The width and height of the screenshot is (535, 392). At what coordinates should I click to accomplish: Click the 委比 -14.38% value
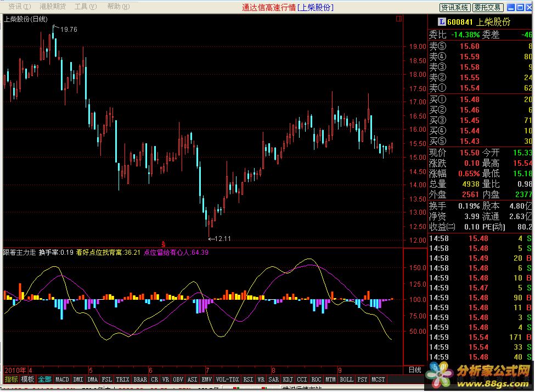(465, 35)
